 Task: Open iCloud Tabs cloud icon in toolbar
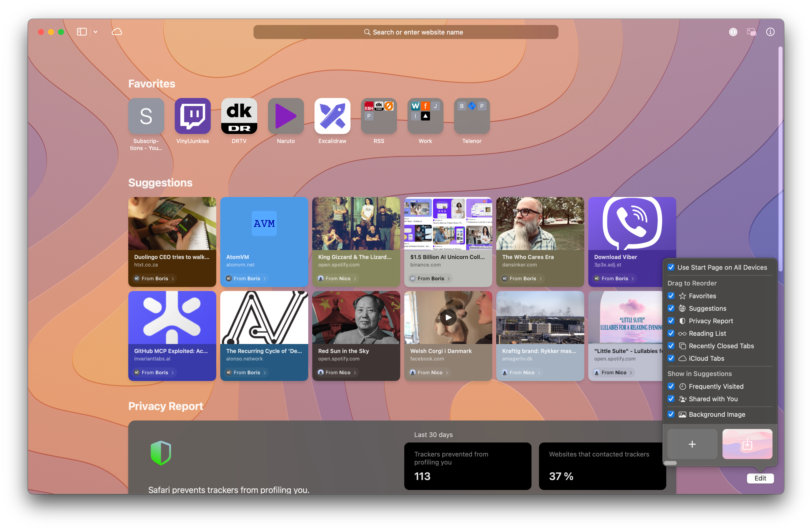pyautogui.click(x=117, y=32)
